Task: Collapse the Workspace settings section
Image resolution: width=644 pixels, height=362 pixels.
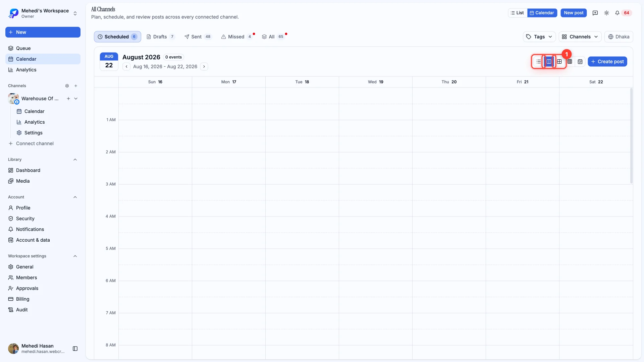Action: point(75,256)
